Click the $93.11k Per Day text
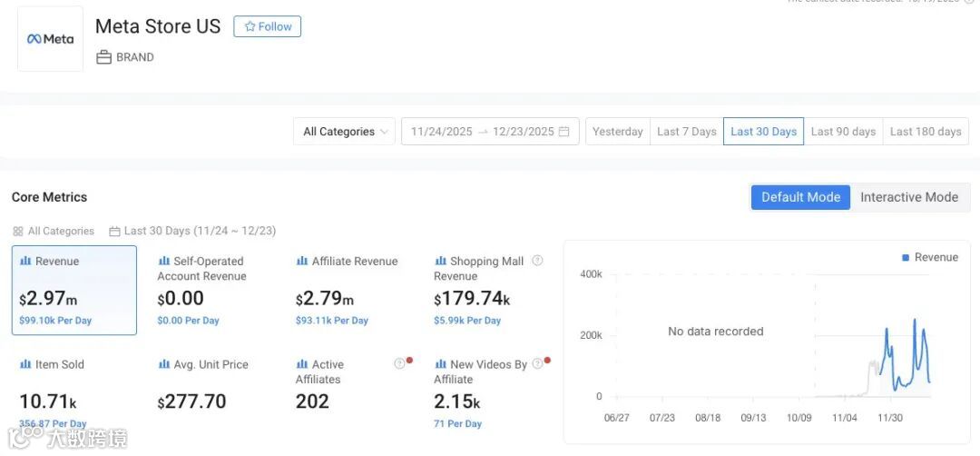 tap(332, 321)
